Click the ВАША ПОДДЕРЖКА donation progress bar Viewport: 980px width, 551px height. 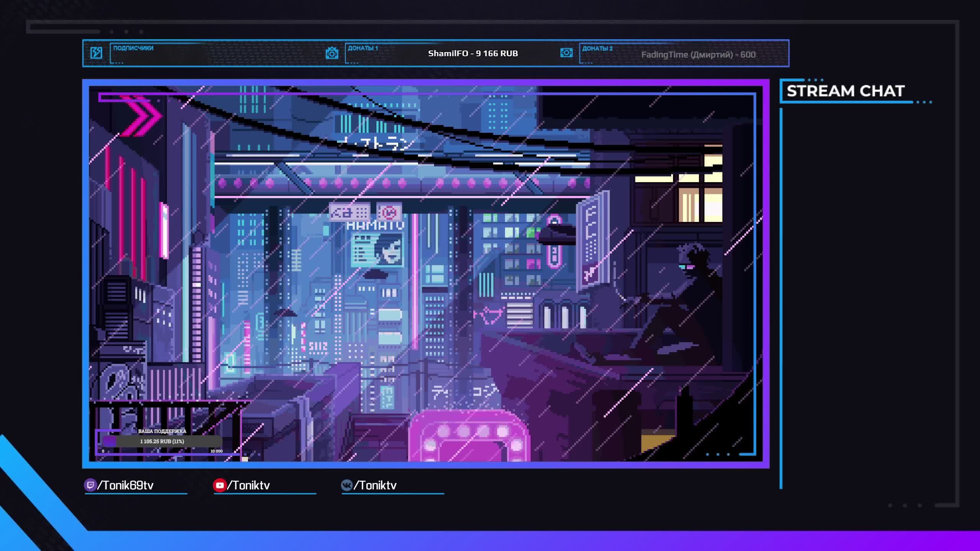click(162, 441)
